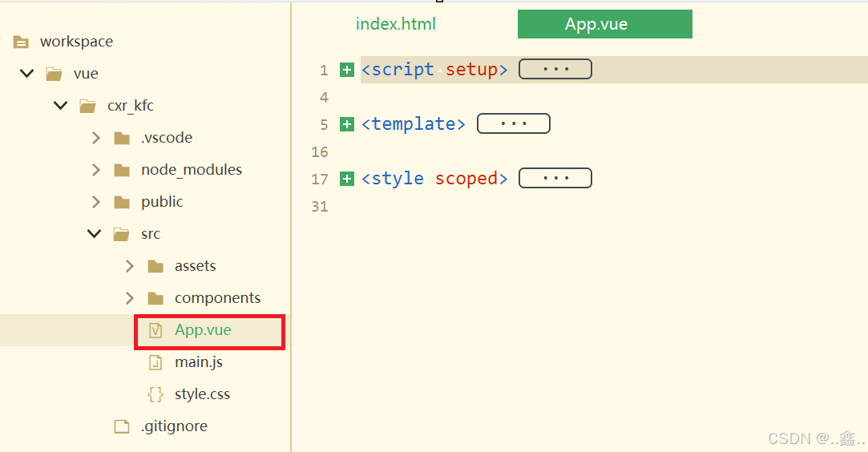This screenshot has width=868, height=452.
Task: Unfold the template block plus icon
Action: click(x=347, y=124)
